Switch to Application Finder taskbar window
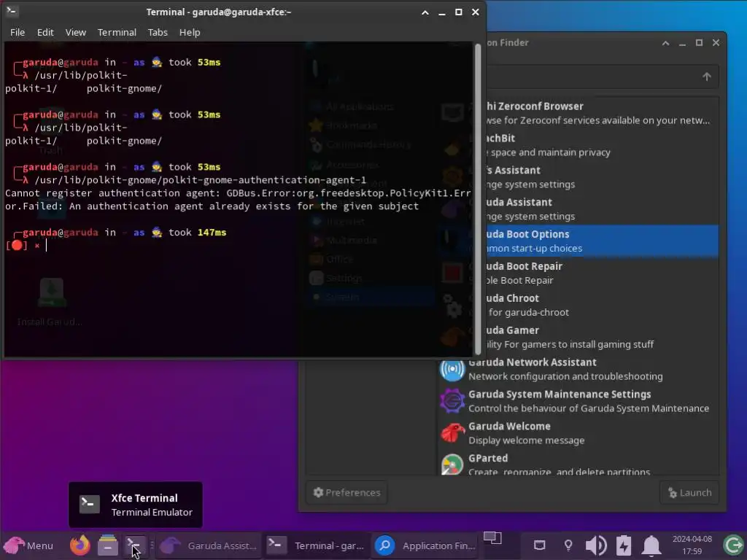This screenshot has height=560, width=747. (x=425, y=545)
